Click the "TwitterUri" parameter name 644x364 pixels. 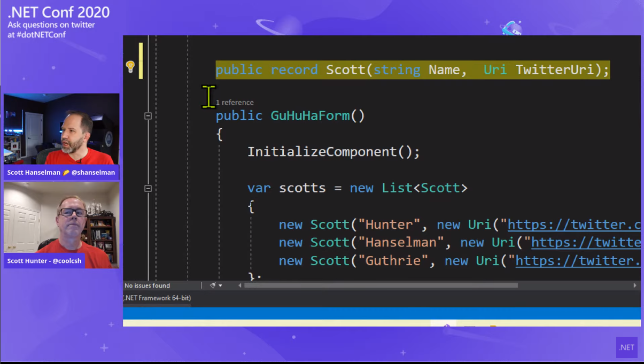554,70
